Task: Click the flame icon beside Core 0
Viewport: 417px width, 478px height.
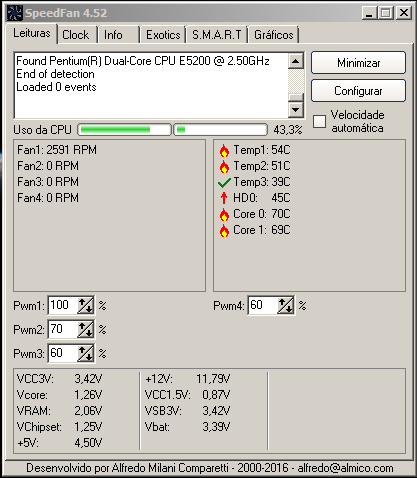Action: click(224, 215)
